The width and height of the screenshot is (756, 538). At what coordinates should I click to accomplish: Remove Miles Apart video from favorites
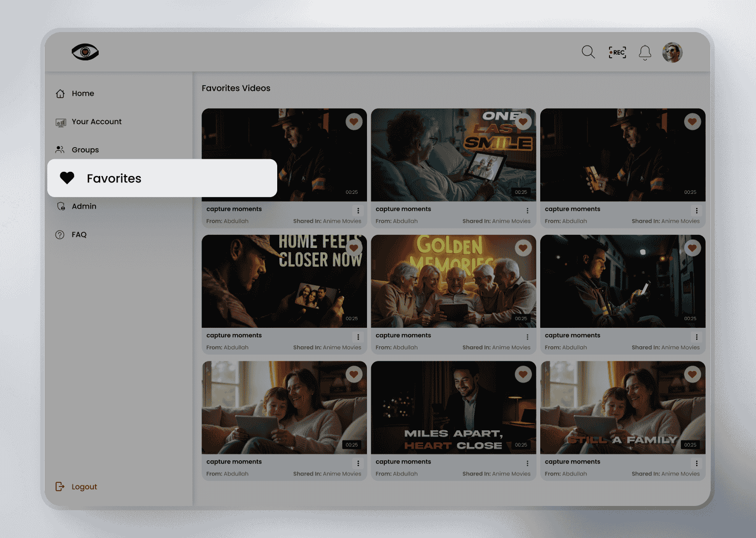point(523,374)
